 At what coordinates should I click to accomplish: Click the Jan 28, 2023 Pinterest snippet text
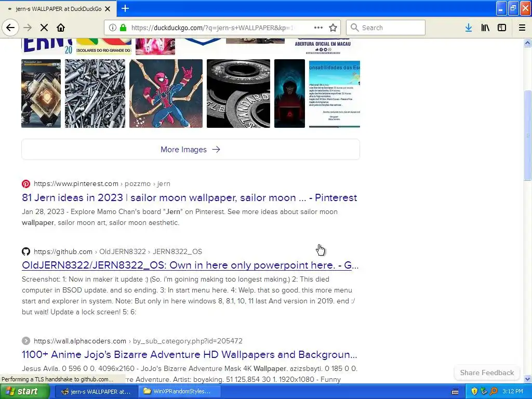pyautogui.click(x=180, y=217)
